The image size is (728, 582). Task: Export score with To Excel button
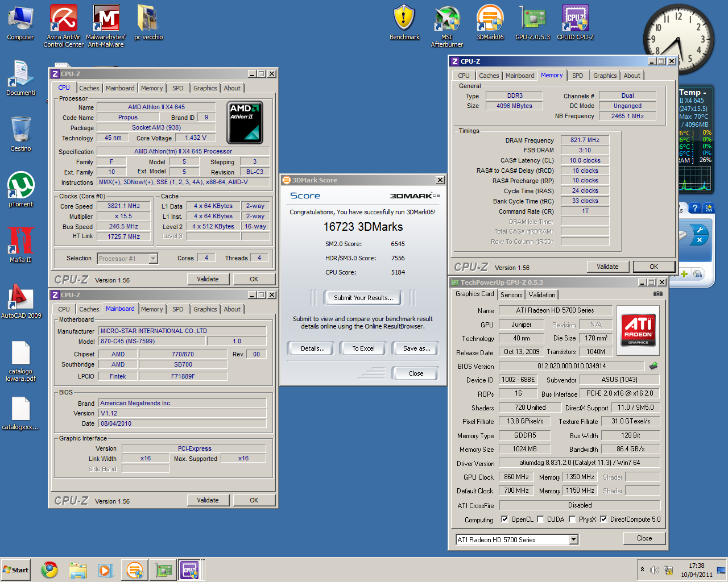point(363,348)
